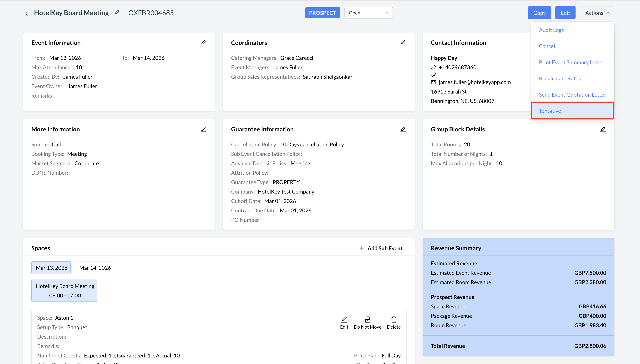Choose Audit Logs in Actions menu
640x364 pixels.
[x=551, y=30]
